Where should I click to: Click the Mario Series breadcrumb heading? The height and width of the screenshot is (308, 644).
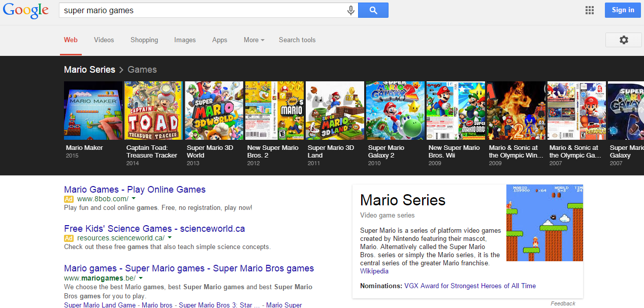coord(89,70)
